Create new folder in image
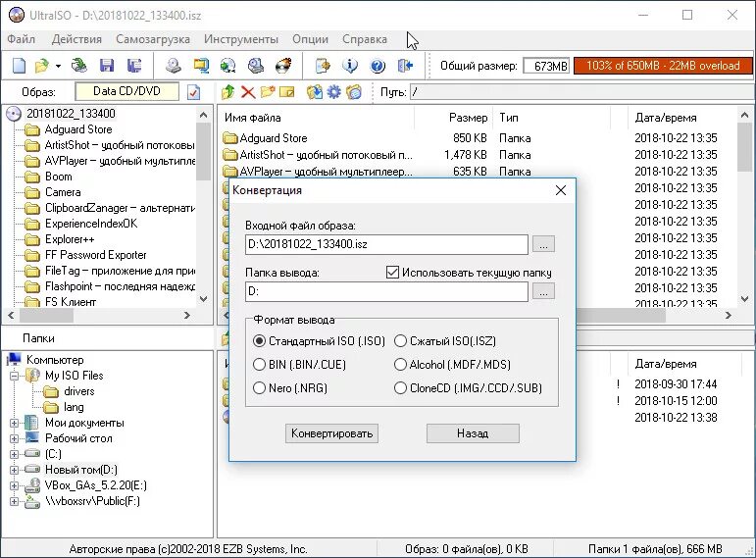This screenshot has width=756, height=558. [x=268, y=91]
